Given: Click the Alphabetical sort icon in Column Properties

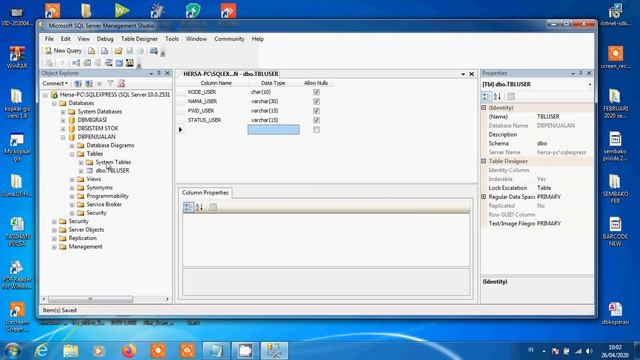Looking at the screenshot, I should coord(199,207).
